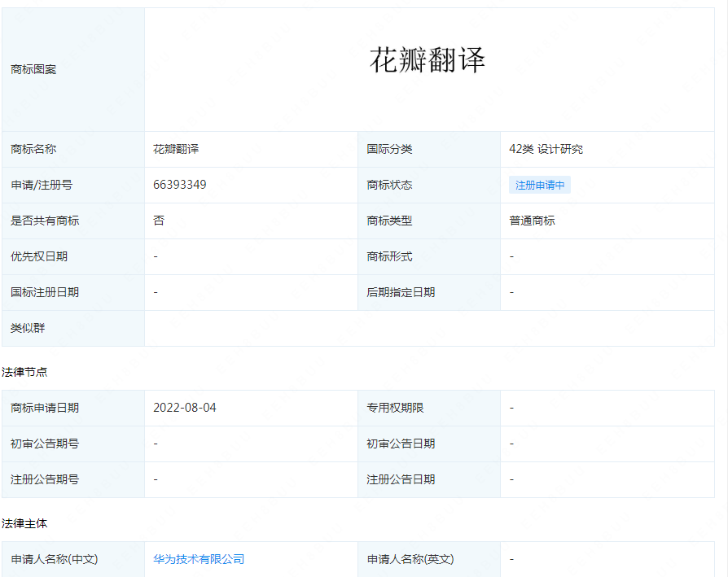This screenshot has width=728, height=577.
Task: Click the 商标图案 row label
Action: pos(33,70)
